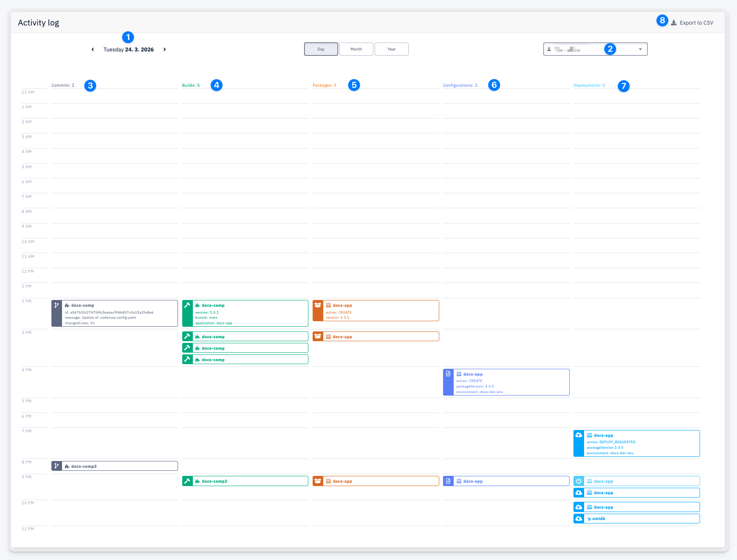Click the cloud upload icon on omidb deployment

pyautogui.click(x=579, y=518)
